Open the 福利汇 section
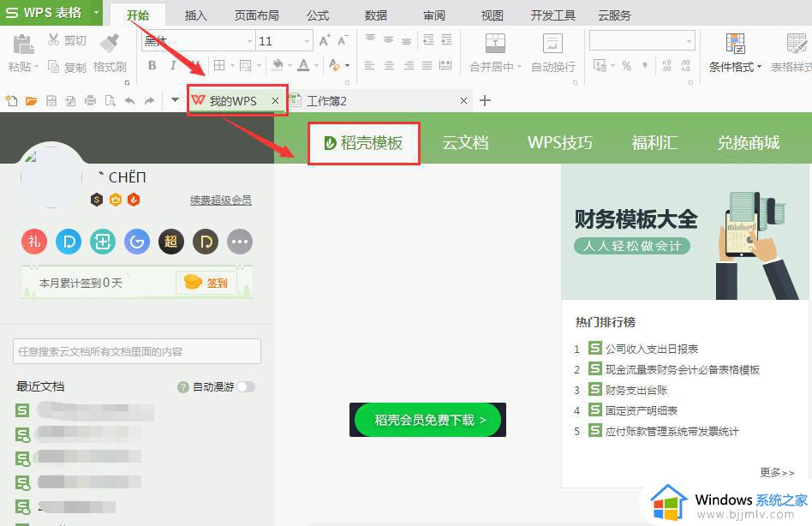 [654, 143]
